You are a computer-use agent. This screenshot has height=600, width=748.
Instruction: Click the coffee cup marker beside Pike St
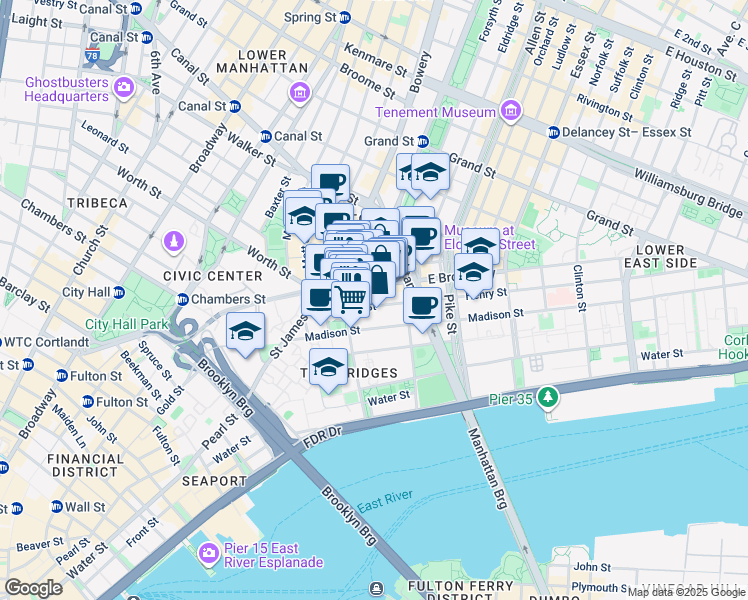(422, 308)
